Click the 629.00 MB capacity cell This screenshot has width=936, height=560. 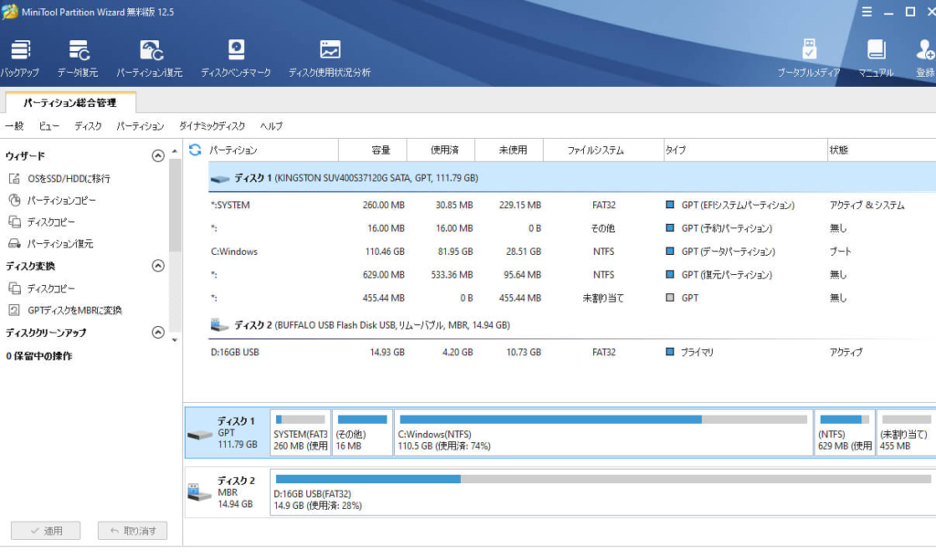(383, 275)
